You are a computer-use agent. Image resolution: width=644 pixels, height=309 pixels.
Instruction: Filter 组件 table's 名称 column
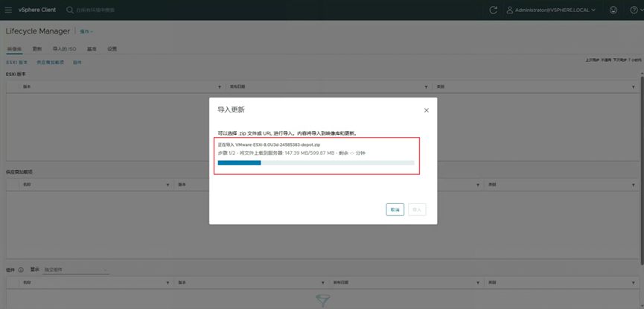pyautogui.click(x=168, y=283)
